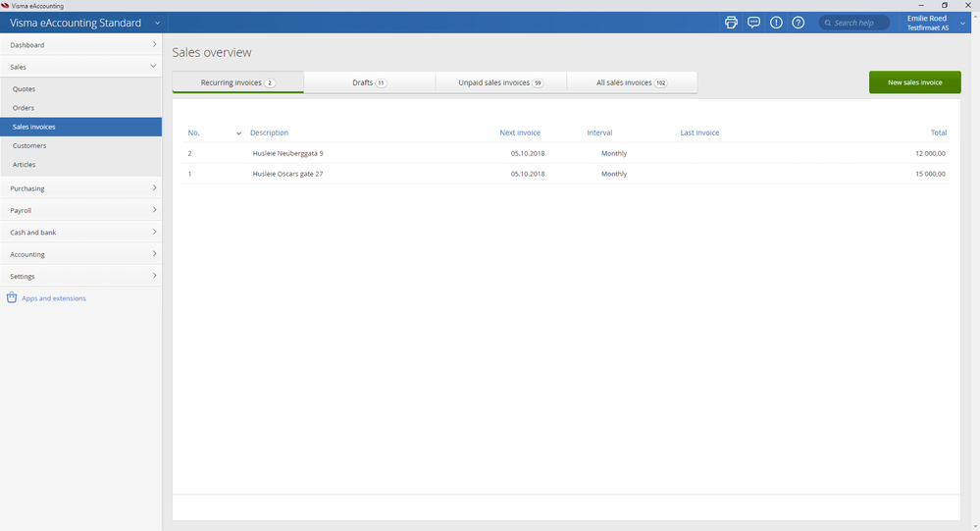Click the printer icon in top bar
The height and width of the screenshot is (531, 980).
click(731, 23)
